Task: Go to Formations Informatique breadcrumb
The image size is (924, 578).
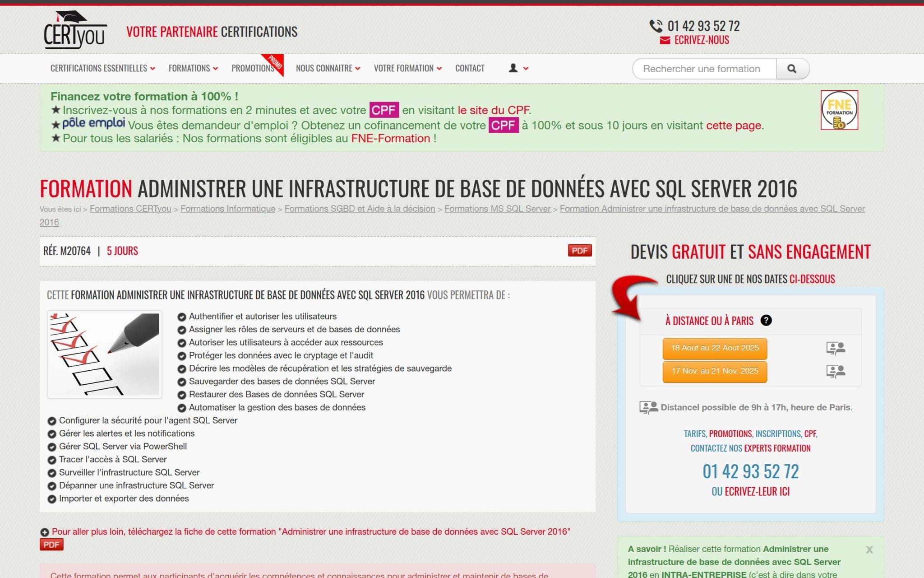Action: pos(228,209)
